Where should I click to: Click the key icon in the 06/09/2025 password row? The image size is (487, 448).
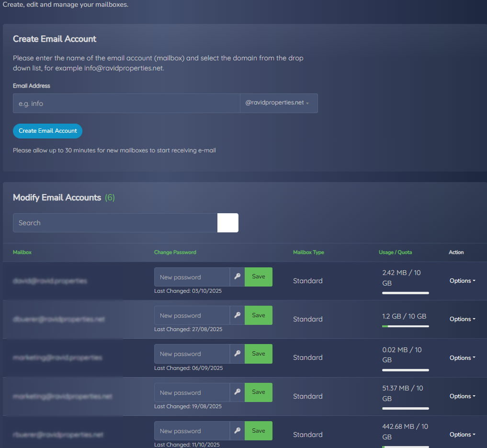pyautogui.click(x=237, y=354)
